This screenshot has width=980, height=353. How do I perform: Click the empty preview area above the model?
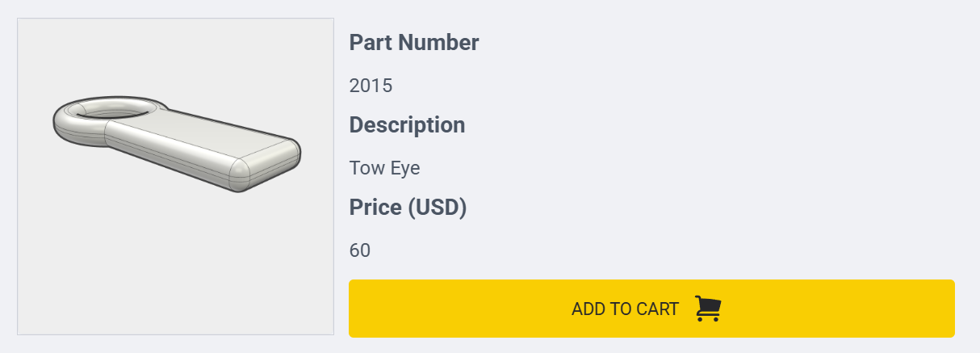tap(175, 57)
